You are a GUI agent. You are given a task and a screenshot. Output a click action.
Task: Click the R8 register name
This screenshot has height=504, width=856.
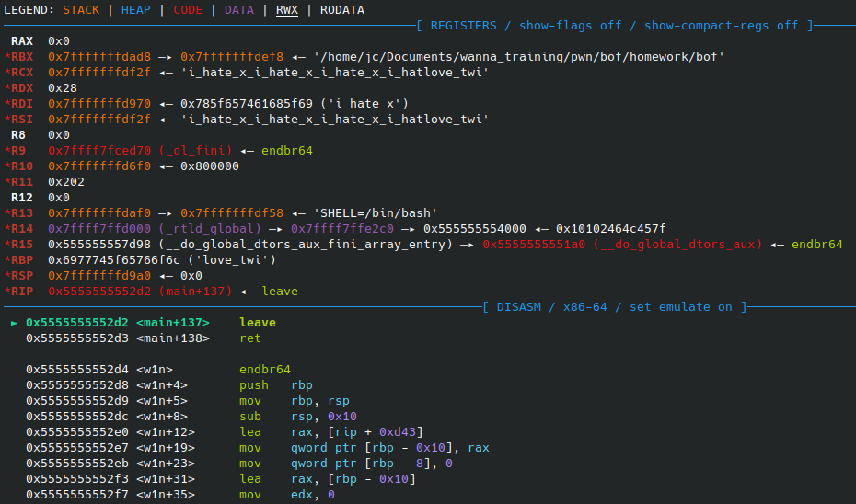(x=18, y=135)
